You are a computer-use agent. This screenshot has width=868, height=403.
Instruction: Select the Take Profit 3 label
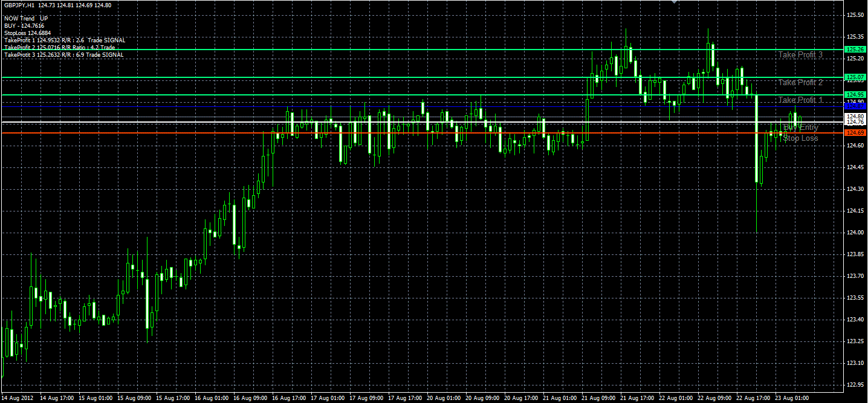800,55
